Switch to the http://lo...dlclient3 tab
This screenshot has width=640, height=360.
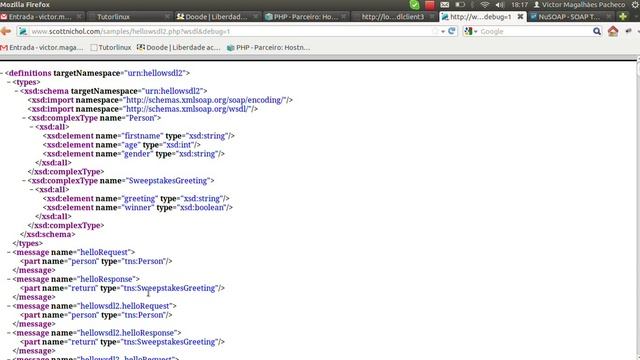coord(393,17)
